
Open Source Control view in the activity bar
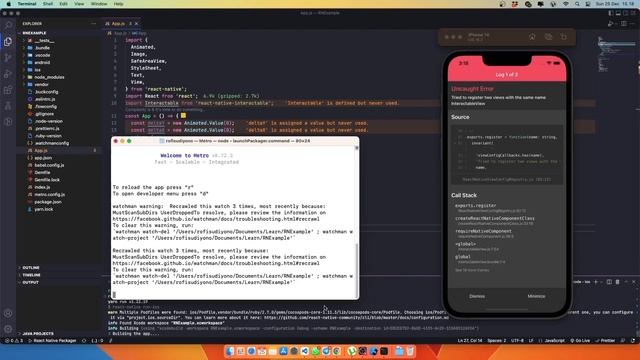pos(8,58)
